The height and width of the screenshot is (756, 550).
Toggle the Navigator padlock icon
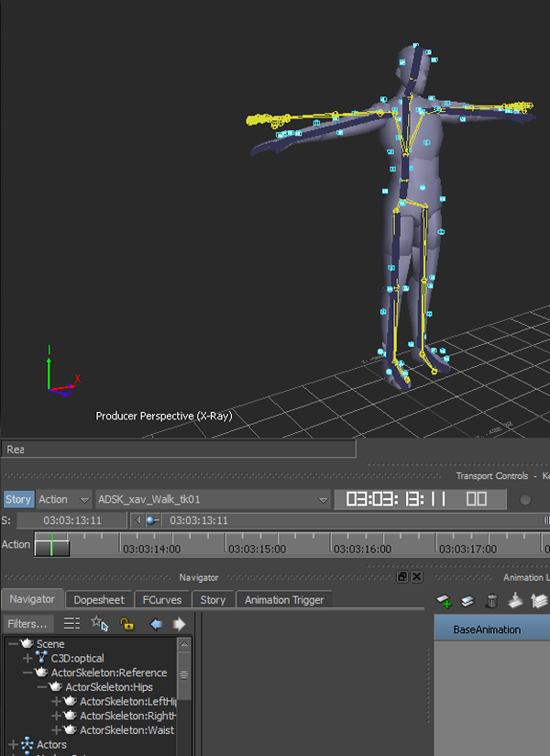[126, 624]
